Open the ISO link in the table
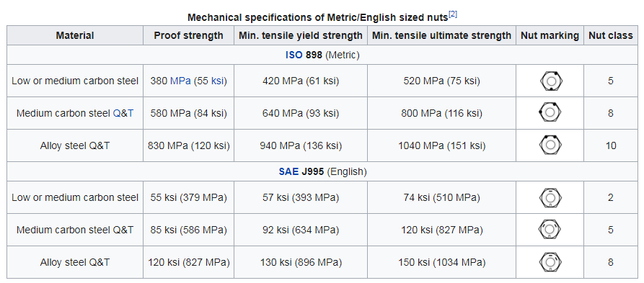Viewport: 644px width, 283px height. point(294,55)
